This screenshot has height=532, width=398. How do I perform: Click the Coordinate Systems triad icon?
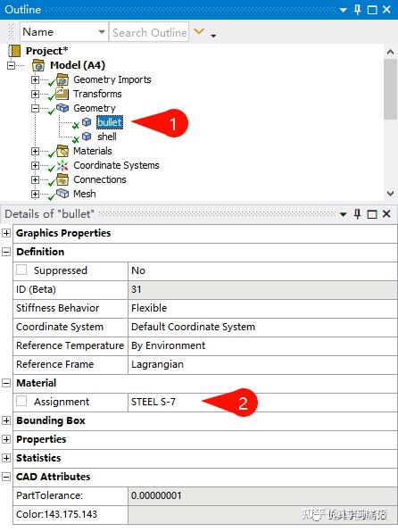coord(62,165)
